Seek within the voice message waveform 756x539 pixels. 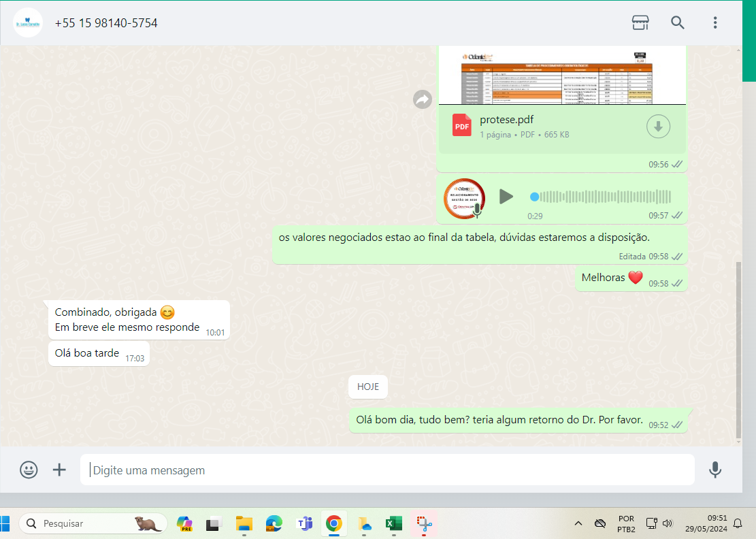(x=602, y=197)
